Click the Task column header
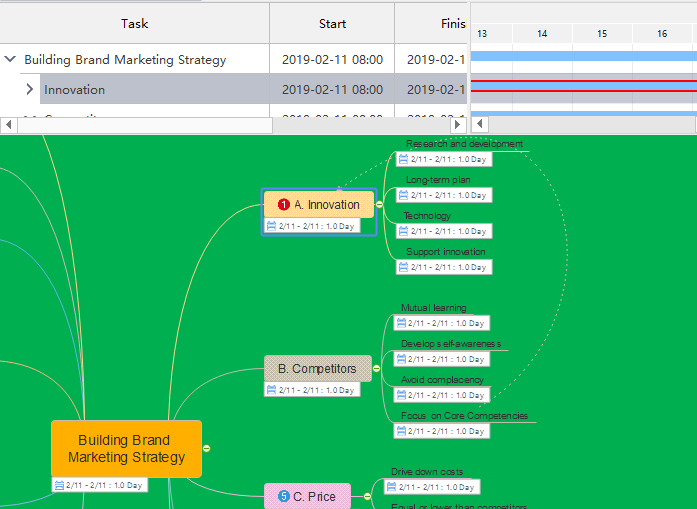The image size is (697, 509). coord(134,23)
